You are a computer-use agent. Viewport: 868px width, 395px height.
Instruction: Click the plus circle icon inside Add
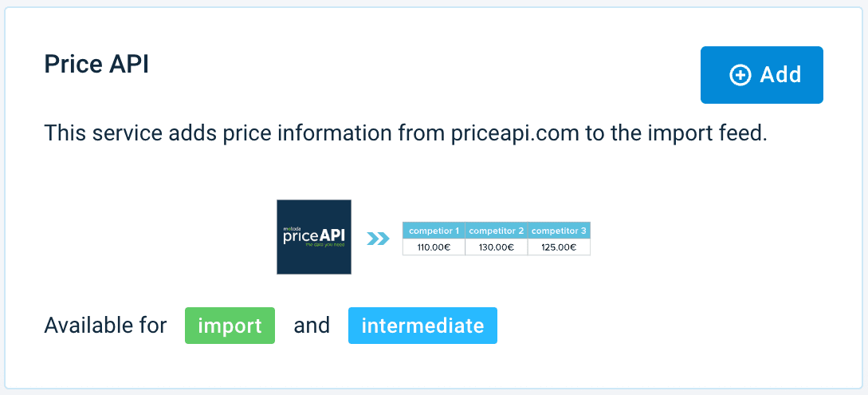740,75
